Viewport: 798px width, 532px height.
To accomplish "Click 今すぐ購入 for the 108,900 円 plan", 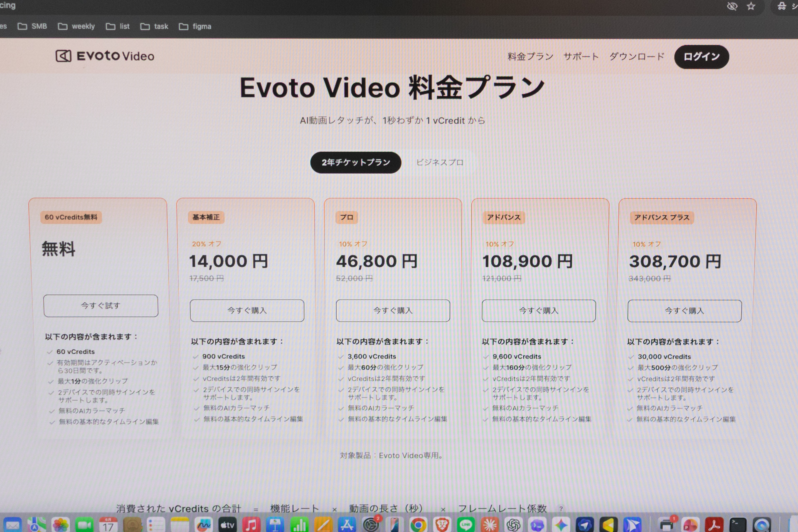I will click(539, 311).
